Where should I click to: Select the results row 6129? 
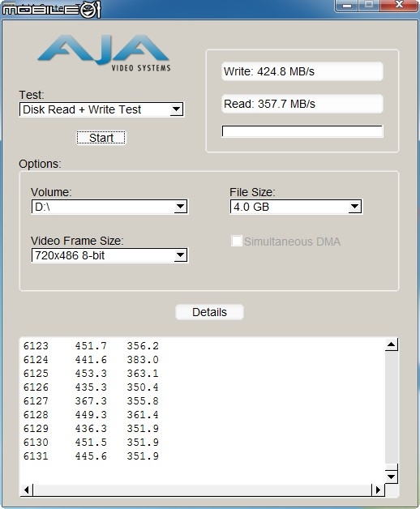pyautogui.click(x=91, y=429)
